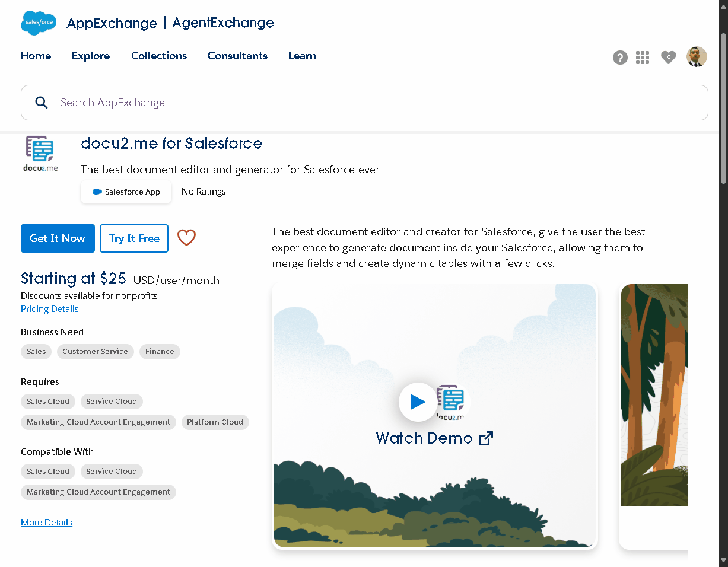Go to Home tab

[36, 56]
